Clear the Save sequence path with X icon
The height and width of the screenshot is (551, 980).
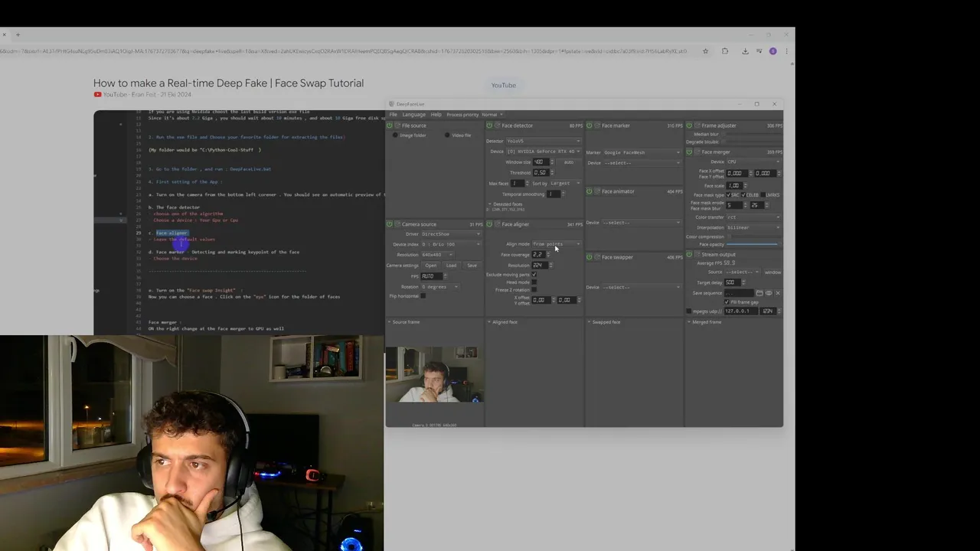[778, 293]
